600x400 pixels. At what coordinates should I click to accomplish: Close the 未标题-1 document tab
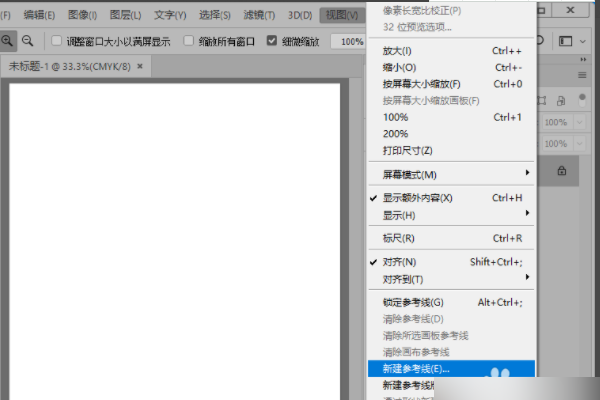(x=140, y=66)
